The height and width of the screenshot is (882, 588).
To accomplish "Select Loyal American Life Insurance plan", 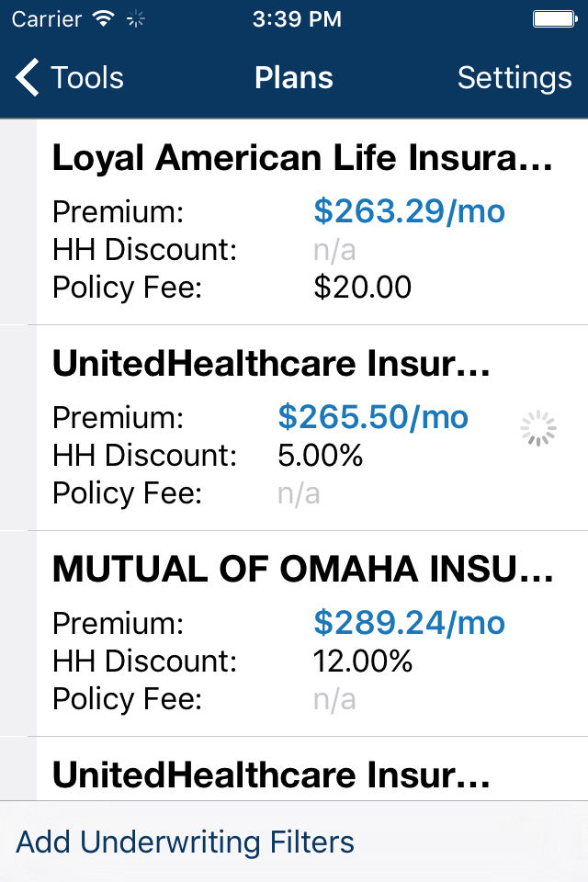I will tap(303, 159).
